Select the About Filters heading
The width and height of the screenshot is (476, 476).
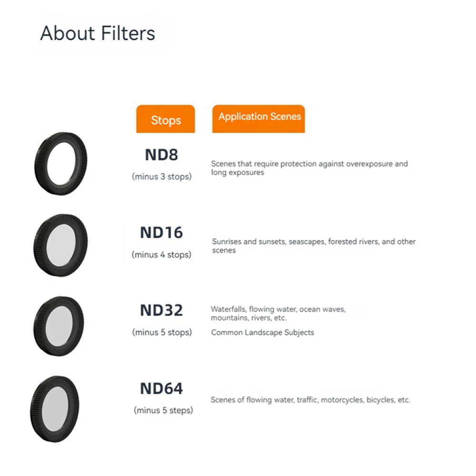click(98, 33)
